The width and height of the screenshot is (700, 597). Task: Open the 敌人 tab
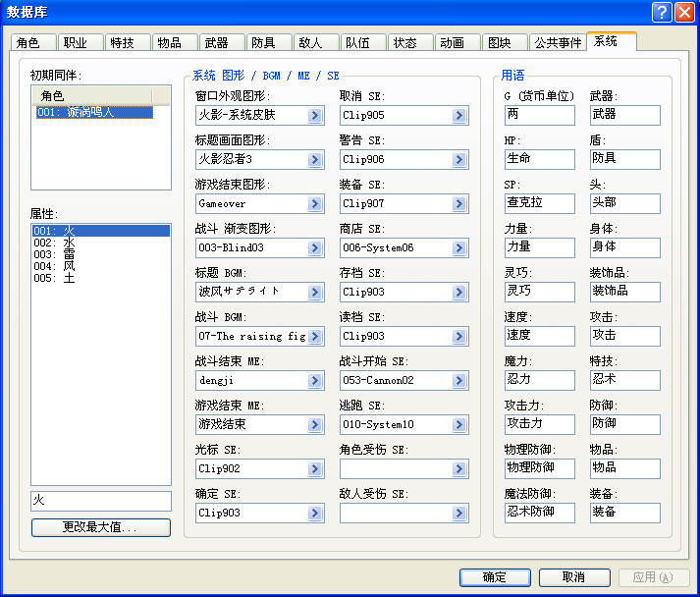[316, 43]
